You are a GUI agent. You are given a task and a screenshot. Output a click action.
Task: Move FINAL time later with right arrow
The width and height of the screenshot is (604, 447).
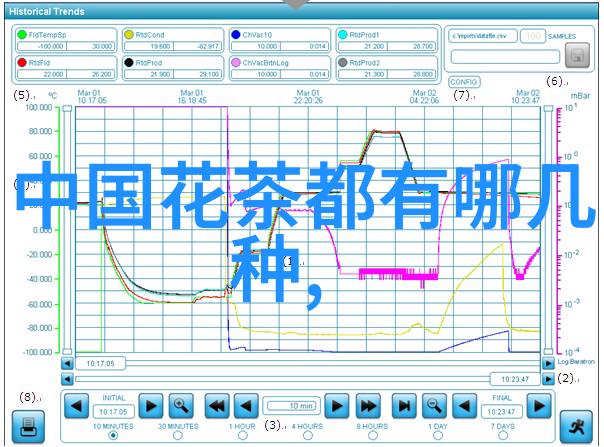point(539,405)
